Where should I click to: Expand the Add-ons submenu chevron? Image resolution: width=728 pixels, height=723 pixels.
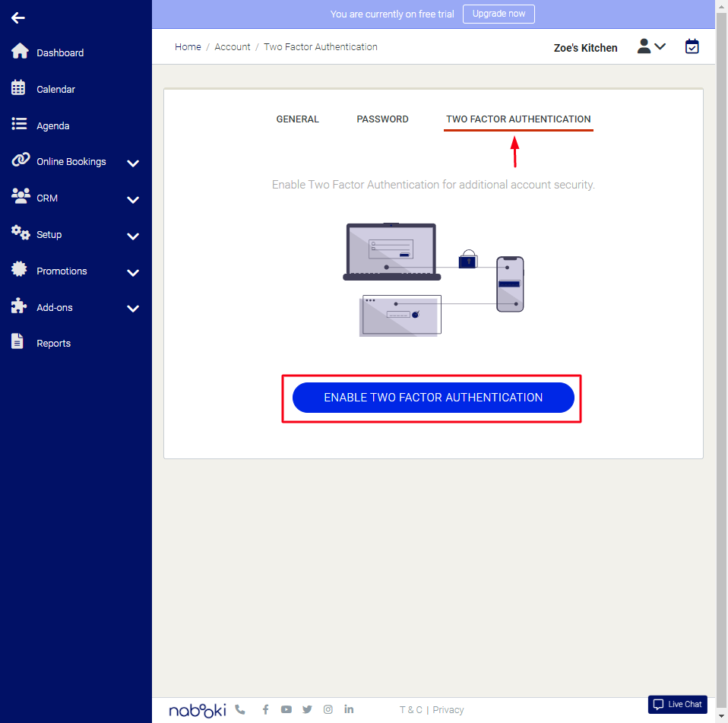pos(133,309)
